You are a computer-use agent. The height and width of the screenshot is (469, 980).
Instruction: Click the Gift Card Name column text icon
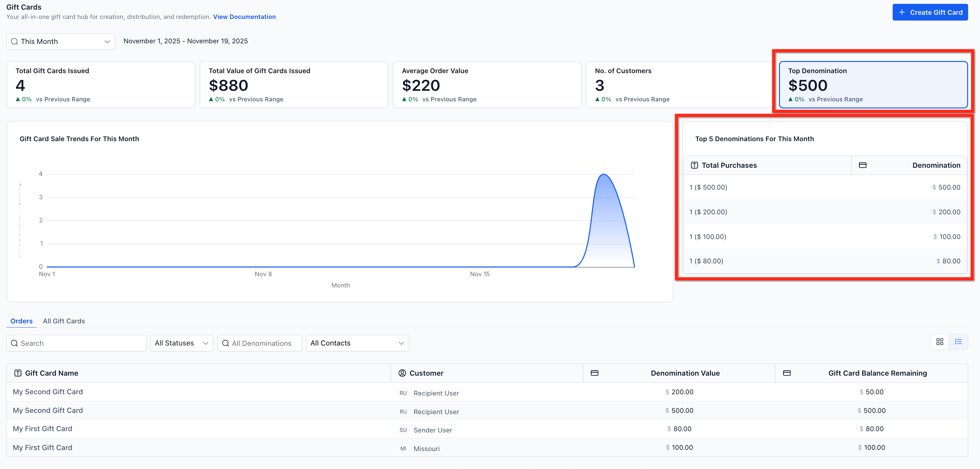click(x=18, y=373)
